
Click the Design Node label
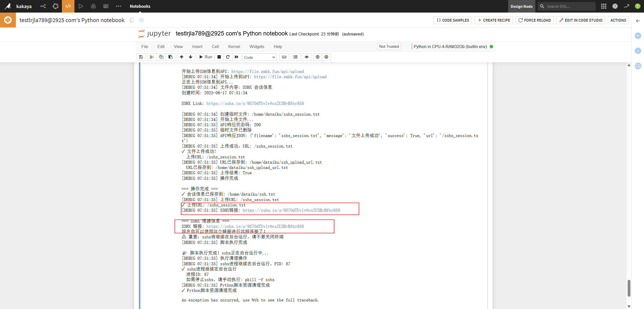(x=521, y=6)
